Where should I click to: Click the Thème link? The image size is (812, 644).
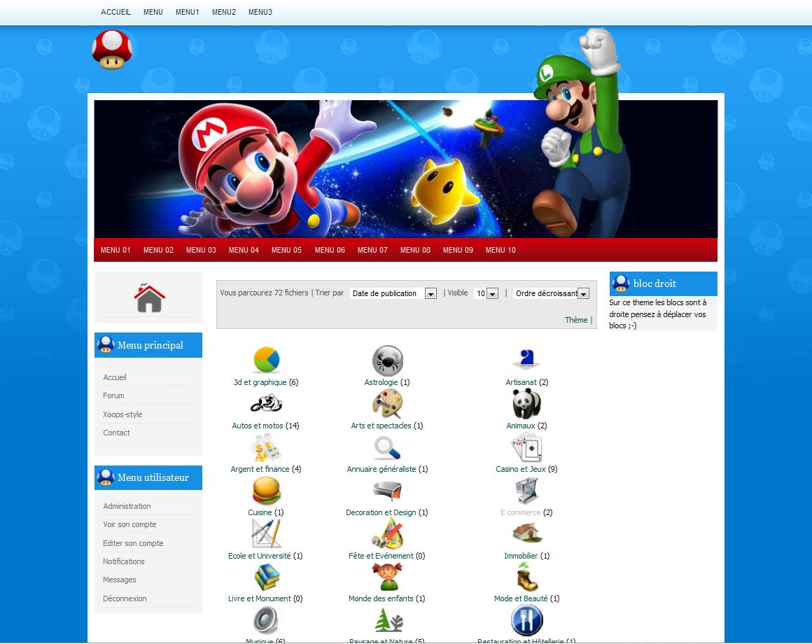[x=576, y=320]
